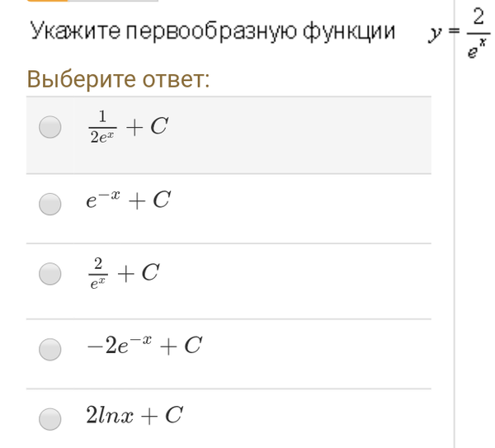Click the answer text 2lnx + C
This screenshot has width=495, height=448.
(134, 416)
